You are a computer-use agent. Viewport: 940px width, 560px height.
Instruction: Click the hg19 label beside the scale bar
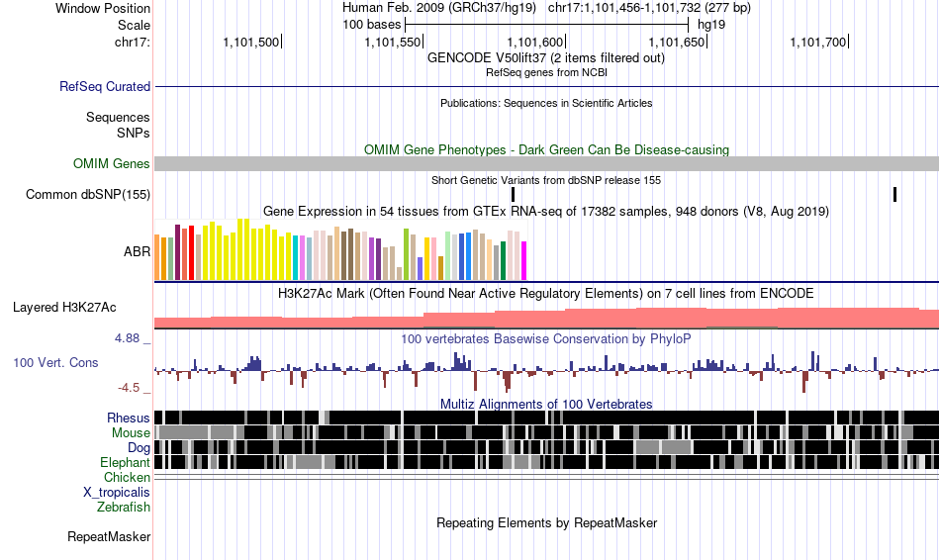(x=711, y=25)
